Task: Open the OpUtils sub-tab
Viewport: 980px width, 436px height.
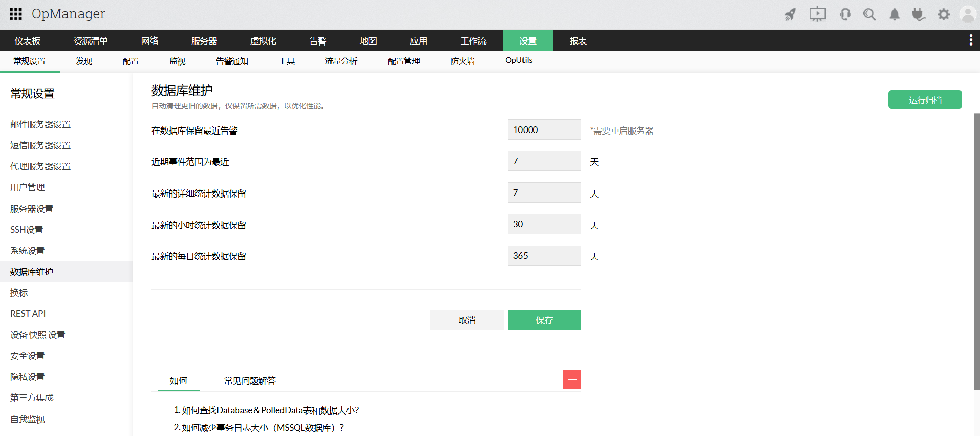Action: (x=518, y=60)
